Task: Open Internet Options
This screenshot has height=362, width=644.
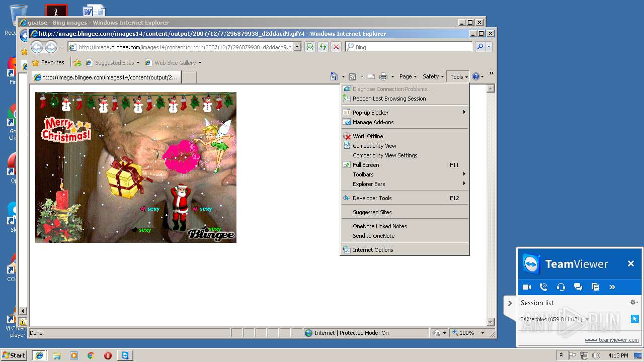Action: pos(405,250)
